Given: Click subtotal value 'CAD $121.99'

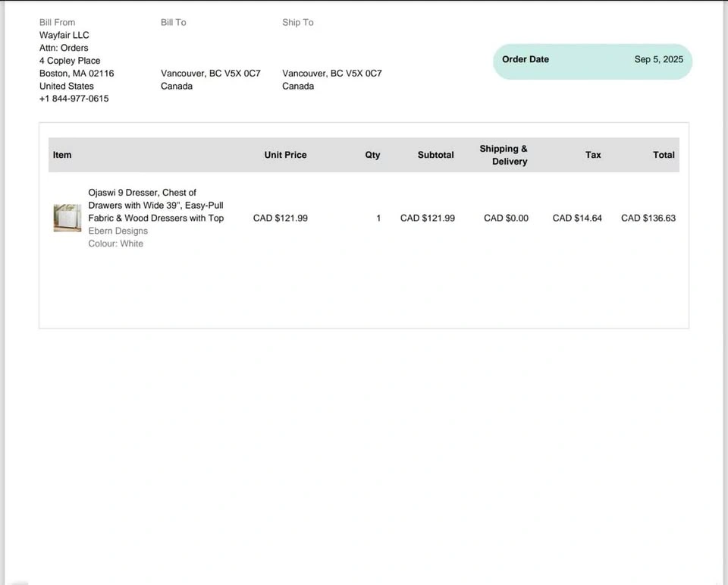Looking at the screenshot, I should (428, 218).
